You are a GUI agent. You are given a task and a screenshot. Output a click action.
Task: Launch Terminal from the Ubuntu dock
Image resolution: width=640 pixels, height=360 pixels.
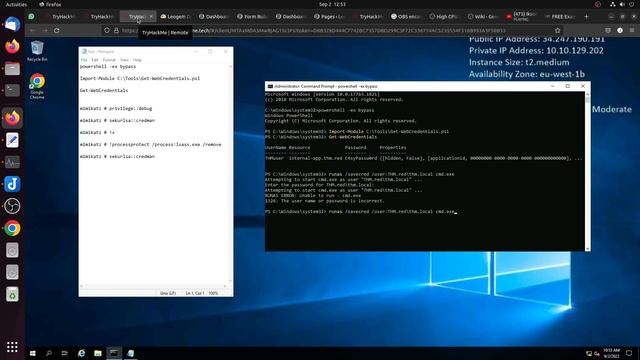point(12,90)
